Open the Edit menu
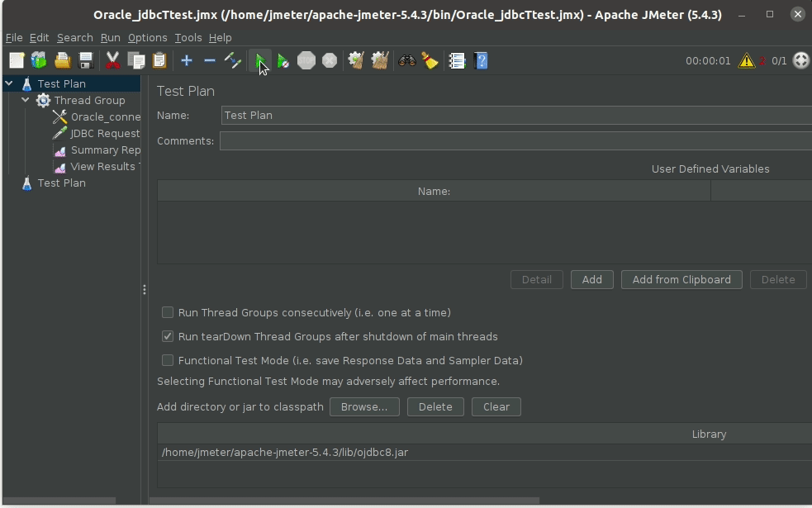The width and height of the screenshot is (812, 508). tap(40, 38)
